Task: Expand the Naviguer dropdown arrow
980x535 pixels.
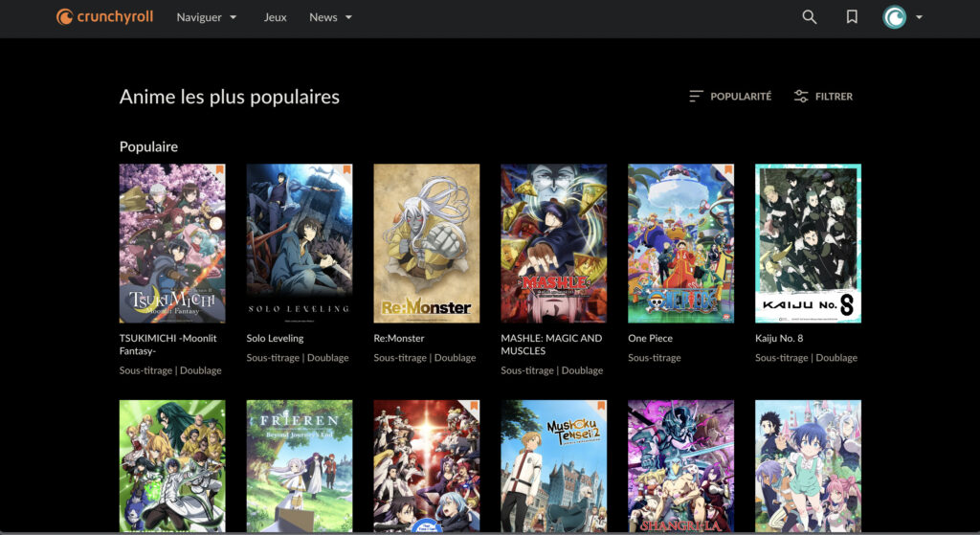Action: click(x=234, y=17)
